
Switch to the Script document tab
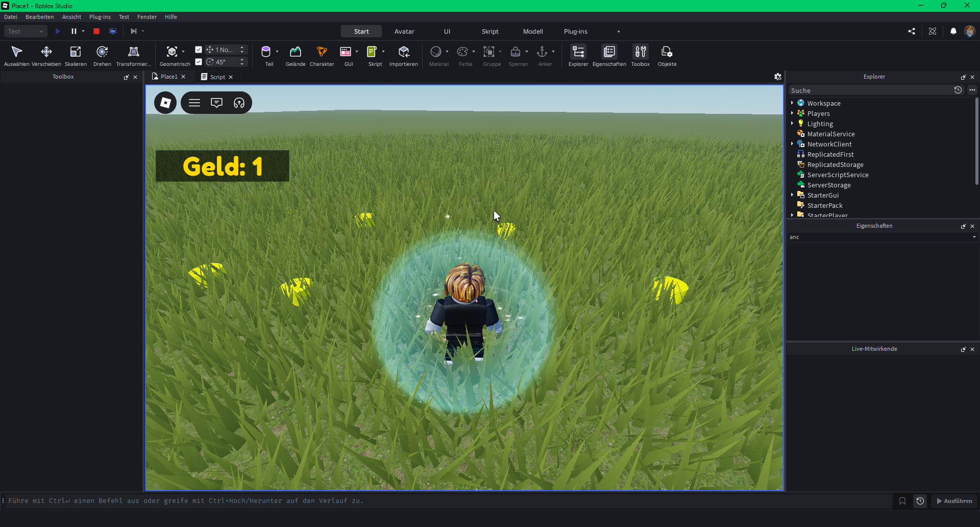[217, 77]
